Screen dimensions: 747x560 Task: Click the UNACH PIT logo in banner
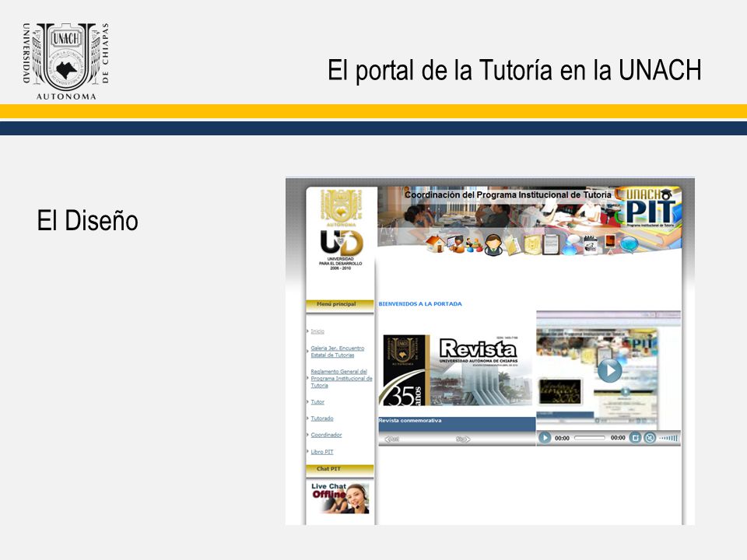click(x=649, y=207)
